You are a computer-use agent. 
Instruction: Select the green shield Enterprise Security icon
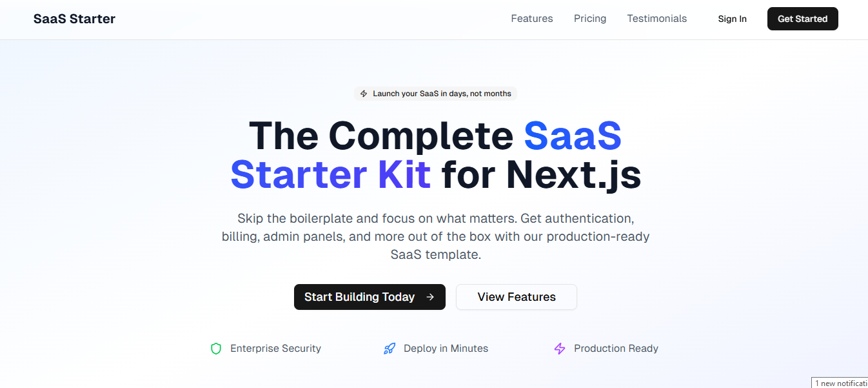(x=216, y=348)
